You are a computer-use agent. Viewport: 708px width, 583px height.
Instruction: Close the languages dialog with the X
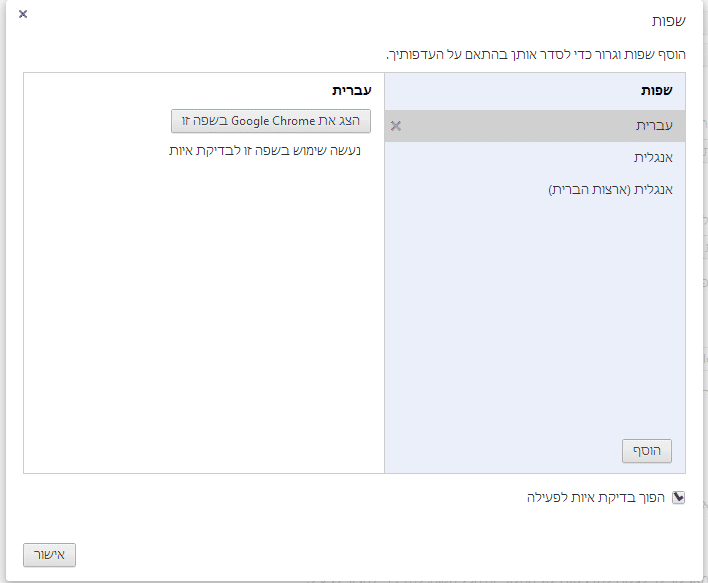coord(23,14)
